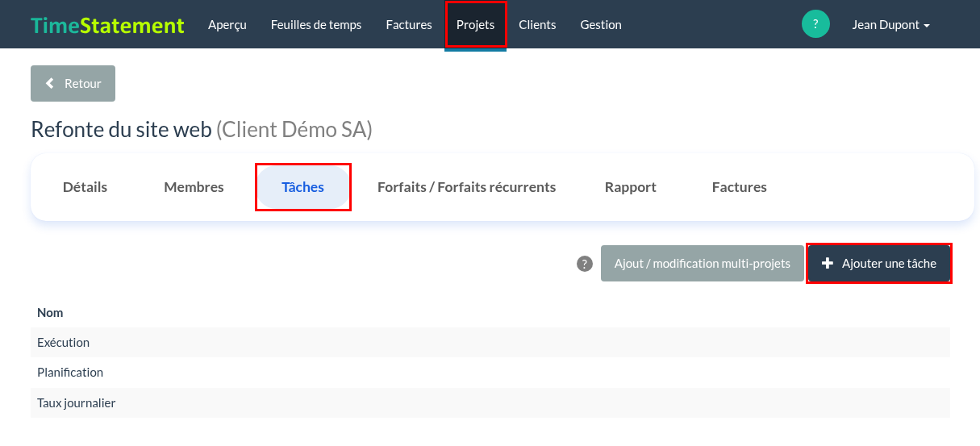
Task: Open the Jean Dupont user dropdown
Action: (x=890, y=25)
